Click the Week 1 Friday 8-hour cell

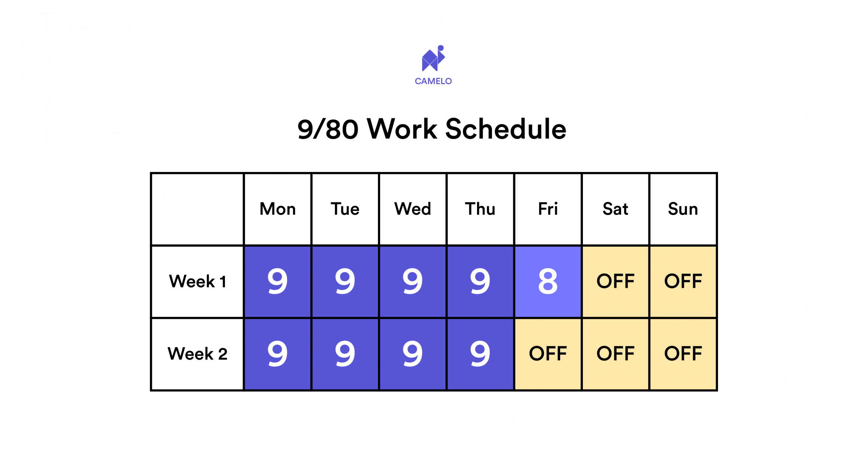tap(548, 281)
